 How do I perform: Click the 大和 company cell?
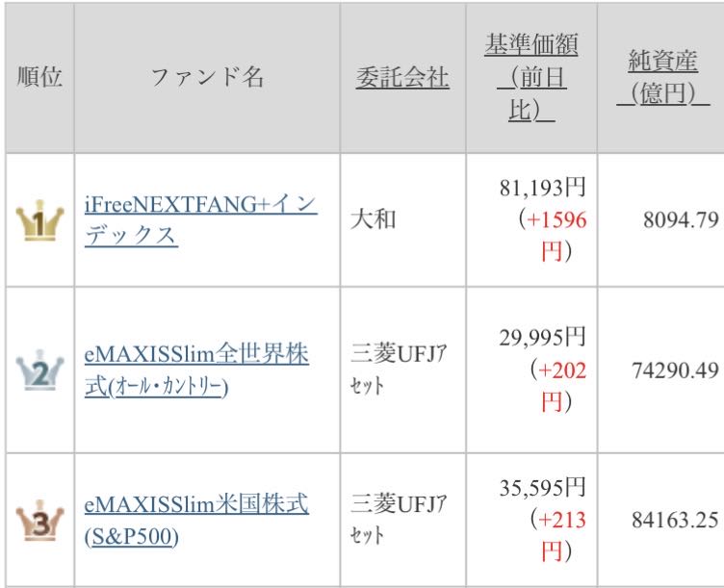pyautogui.click(x=374, y=219)
